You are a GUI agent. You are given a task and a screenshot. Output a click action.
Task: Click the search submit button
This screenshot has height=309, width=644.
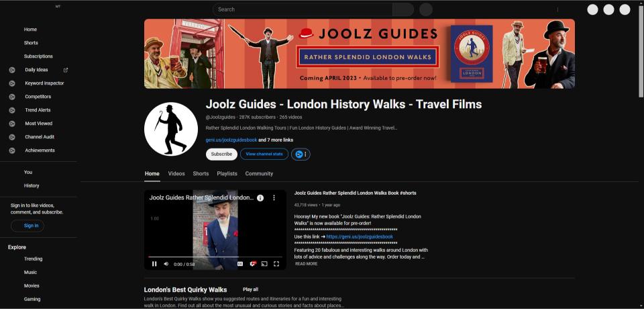coord(403,9)
